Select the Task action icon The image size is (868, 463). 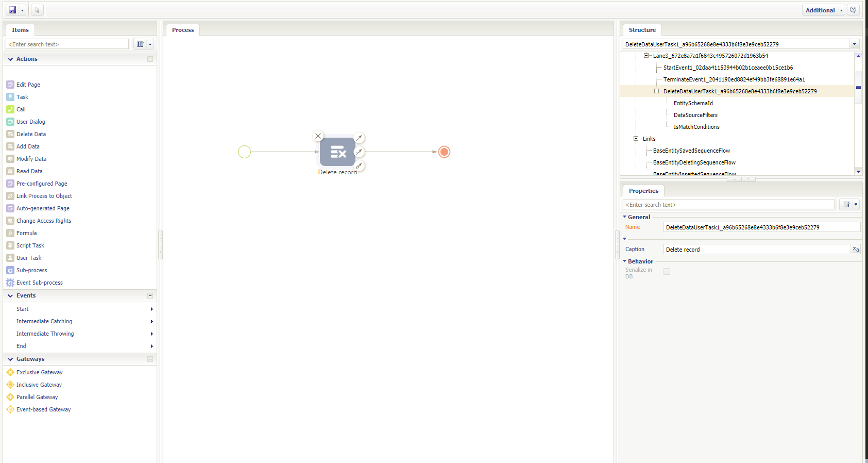(10, 97)
